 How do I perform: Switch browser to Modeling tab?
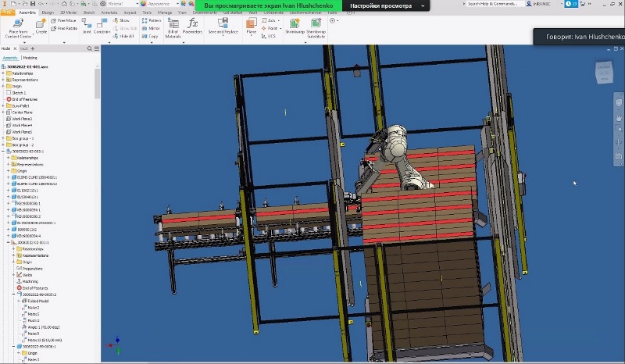click(30, 57)
